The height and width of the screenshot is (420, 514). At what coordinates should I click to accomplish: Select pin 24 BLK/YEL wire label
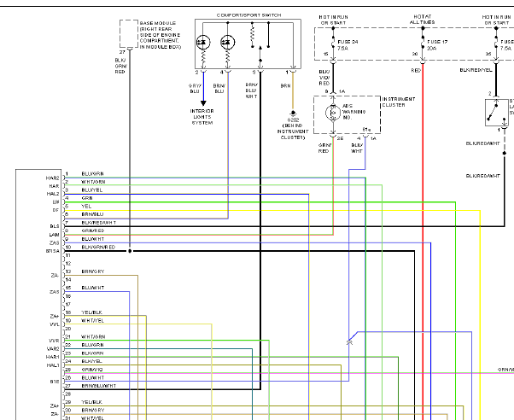tap(92, 361)
